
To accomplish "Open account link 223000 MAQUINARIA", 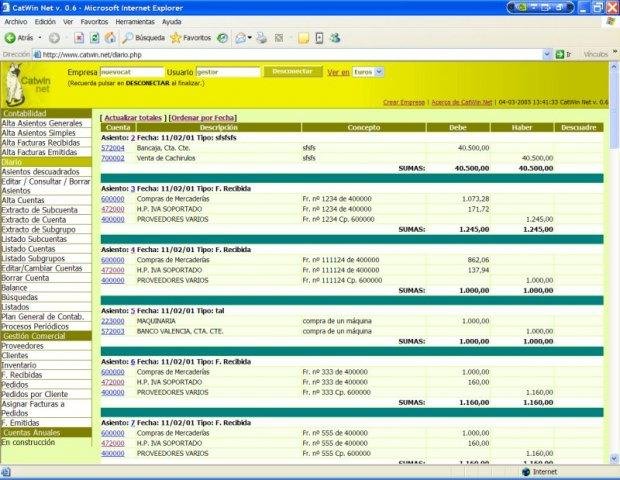I will click(x=113, y=321).
